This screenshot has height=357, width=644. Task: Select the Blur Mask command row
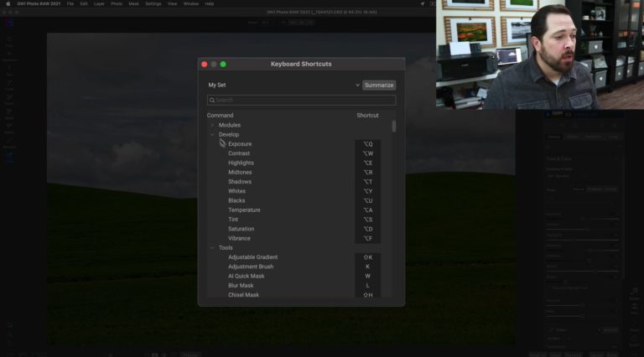[241, 286]
